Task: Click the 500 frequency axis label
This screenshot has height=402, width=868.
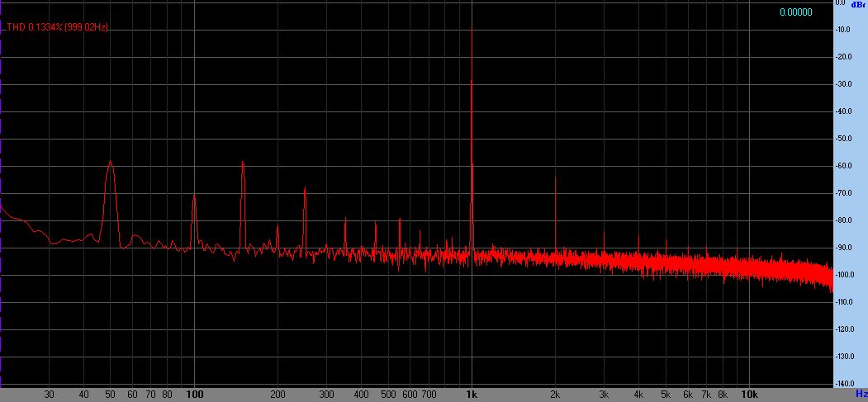Action: [x=389, y=395]
